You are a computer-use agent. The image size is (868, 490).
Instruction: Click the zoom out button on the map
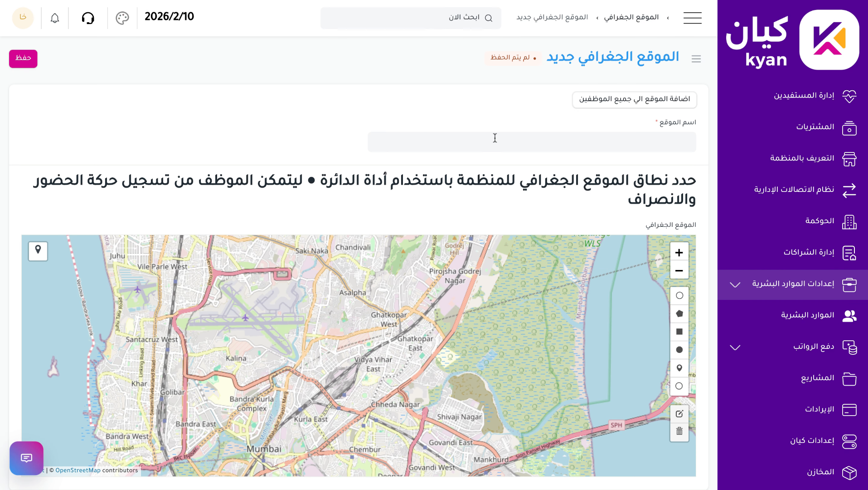679,270
